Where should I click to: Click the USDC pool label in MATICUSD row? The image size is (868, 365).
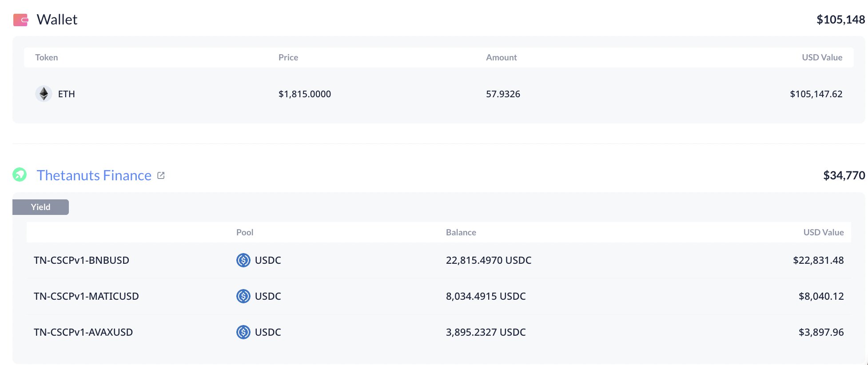(x=268, y=296)
